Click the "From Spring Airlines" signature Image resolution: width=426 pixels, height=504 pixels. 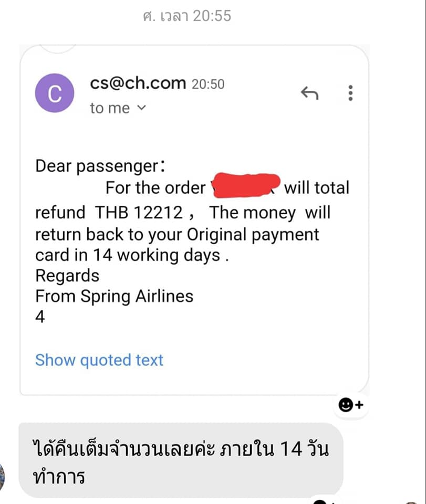(114, 296)
